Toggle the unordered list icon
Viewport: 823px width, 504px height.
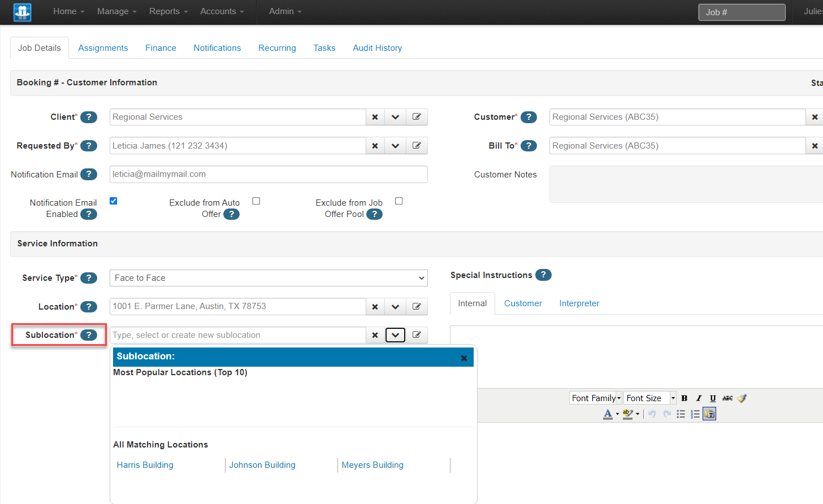coord(681,414)
